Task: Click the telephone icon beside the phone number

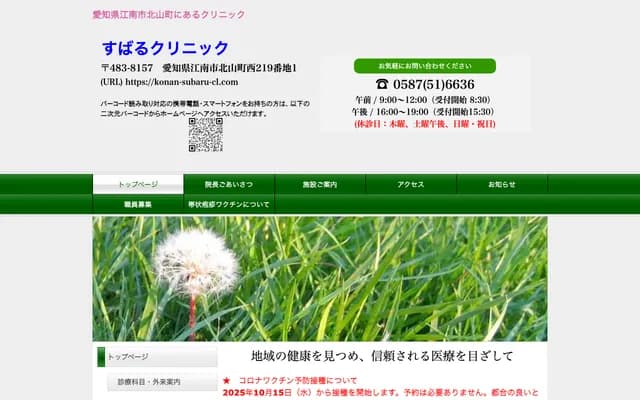Action: pos(381,84)
